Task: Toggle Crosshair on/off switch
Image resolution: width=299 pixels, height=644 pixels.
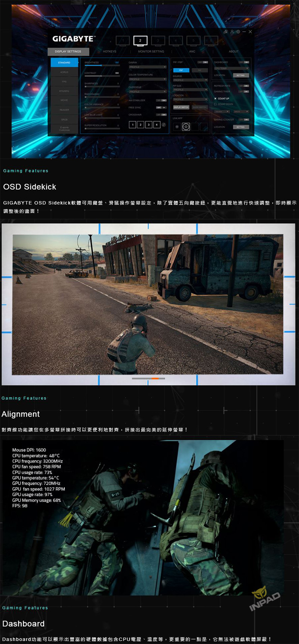Action: tap(161, 114)
